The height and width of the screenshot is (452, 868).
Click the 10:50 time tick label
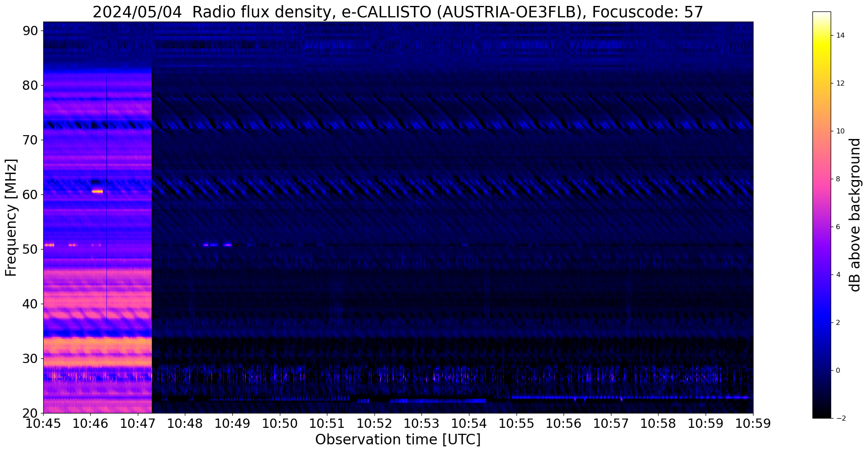[x=280, y=423]
